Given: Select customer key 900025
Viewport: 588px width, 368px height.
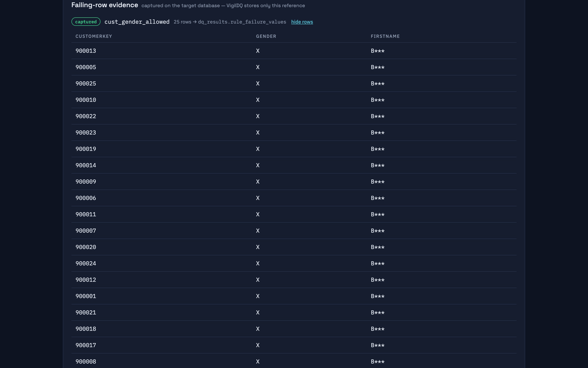Looking at the screenshot, I should 86,83.
